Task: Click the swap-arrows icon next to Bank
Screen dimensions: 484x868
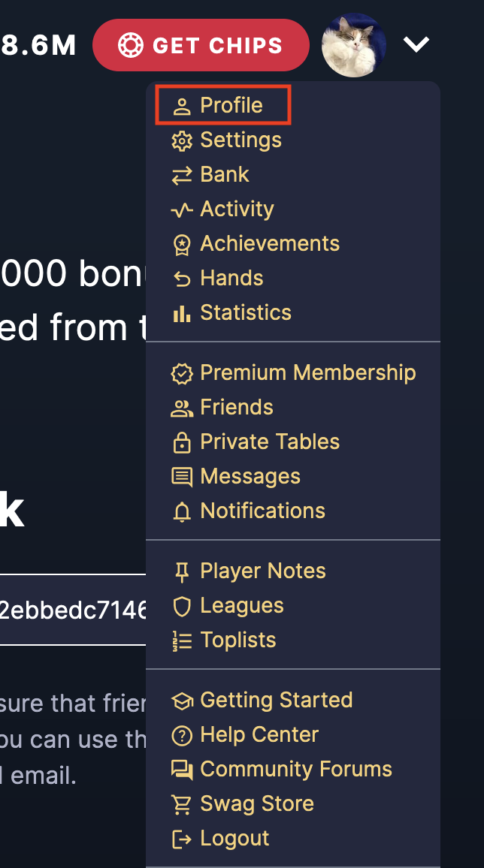Action: point(182,176)
